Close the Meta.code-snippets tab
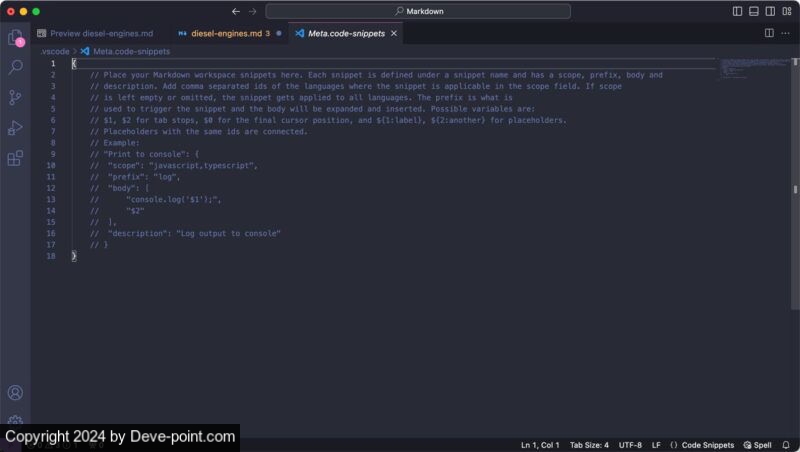The width and height of the screenshot is (800, 452). (x=394, y=33)
